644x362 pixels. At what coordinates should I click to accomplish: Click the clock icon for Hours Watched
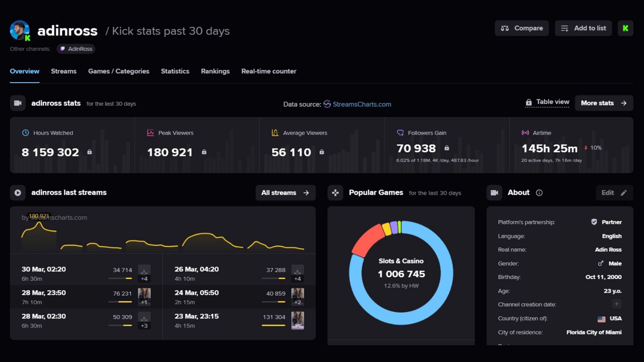pos(25,133)
